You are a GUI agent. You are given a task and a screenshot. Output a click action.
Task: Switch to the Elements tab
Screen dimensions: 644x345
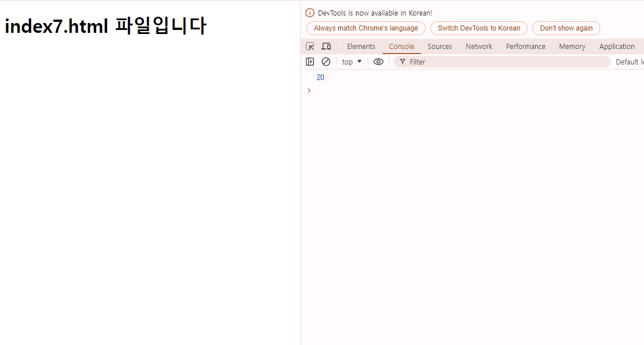[361, 47]
